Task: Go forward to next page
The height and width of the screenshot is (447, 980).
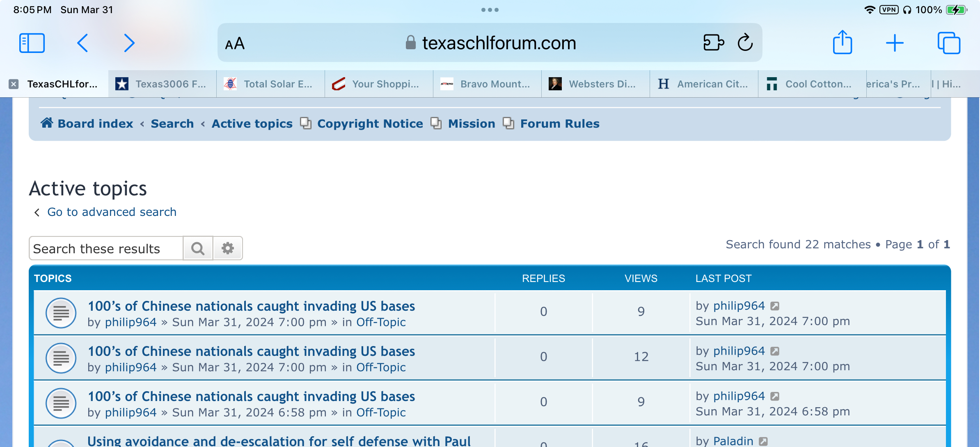Action: 129,43
